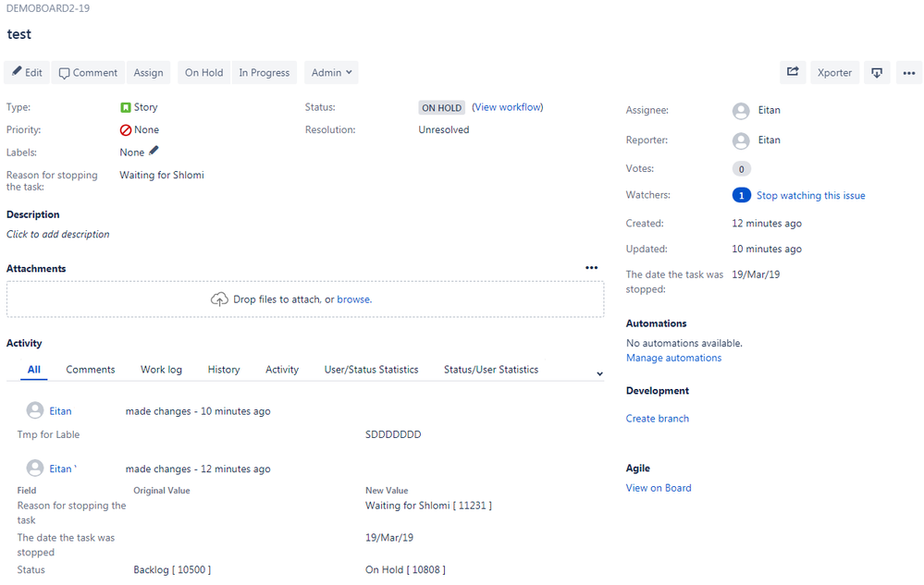Click the red None priority icon

(x=126, y=130)
